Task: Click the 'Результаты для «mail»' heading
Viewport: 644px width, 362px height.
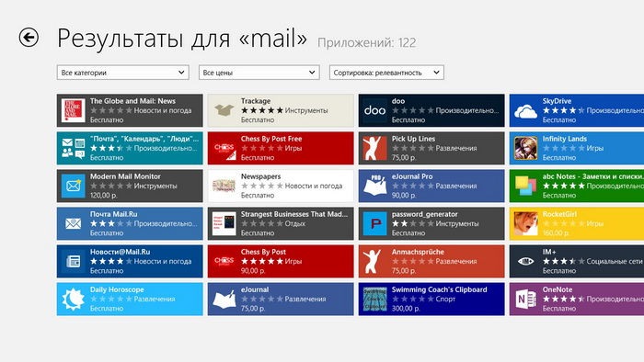Action: [182, 39]
